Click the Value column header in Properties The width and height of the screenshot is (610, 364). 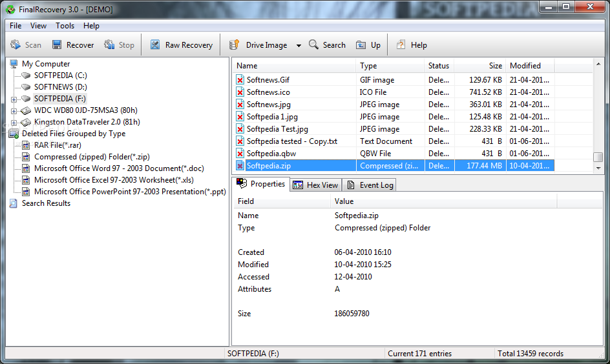[444, 201]
